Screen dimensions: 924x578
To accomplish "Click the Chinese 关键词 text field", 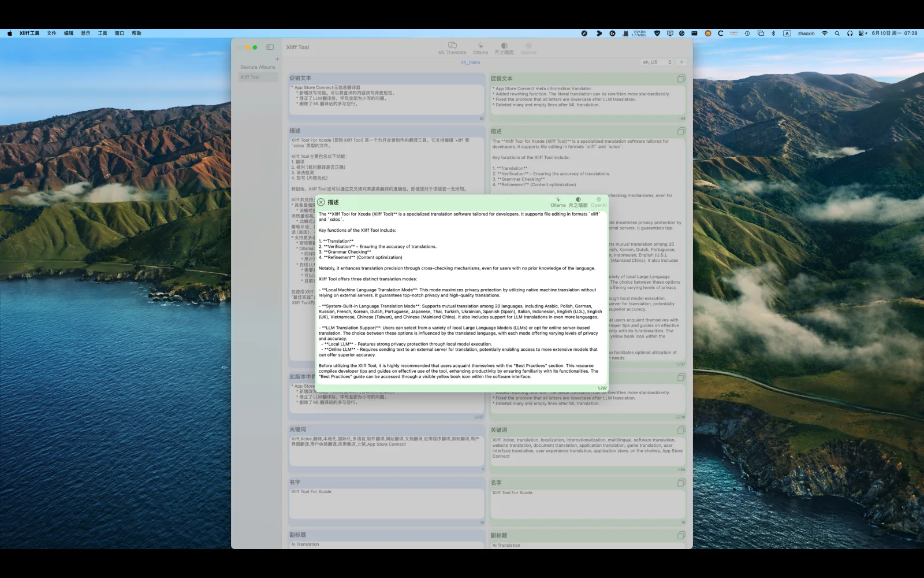I will [x=386, y=450].
